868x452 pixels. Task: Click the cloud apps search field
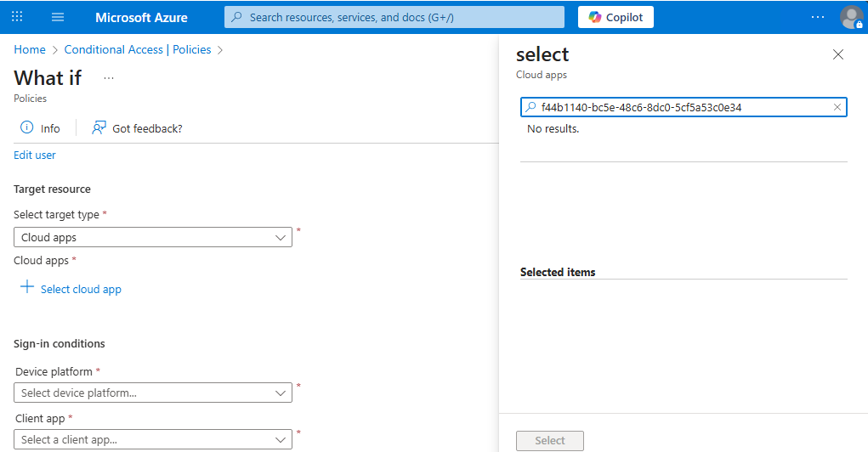click(684, 107)
